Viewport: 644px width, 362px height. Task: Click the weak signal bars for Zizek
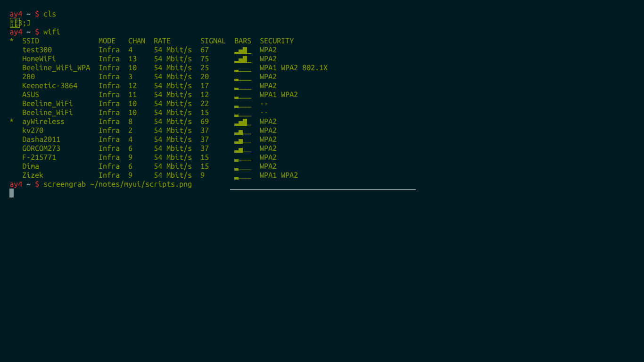click(242, 177)
